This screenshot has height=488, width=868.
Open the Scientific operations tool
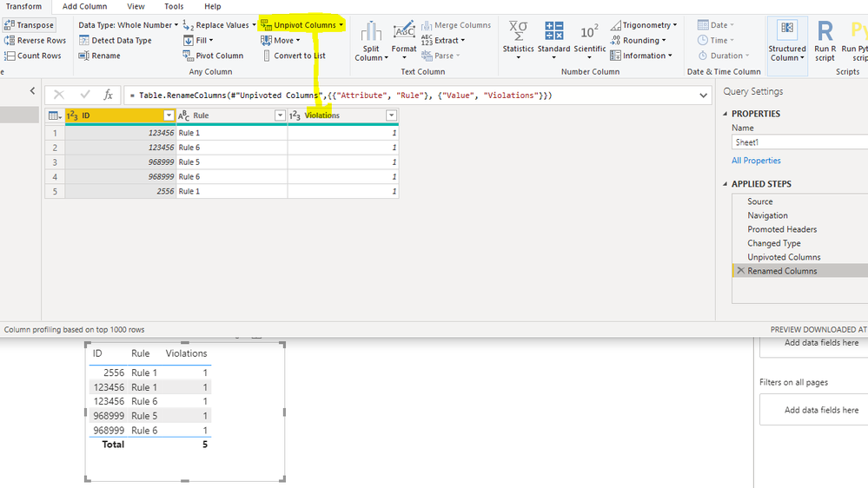tap(590, 40)
